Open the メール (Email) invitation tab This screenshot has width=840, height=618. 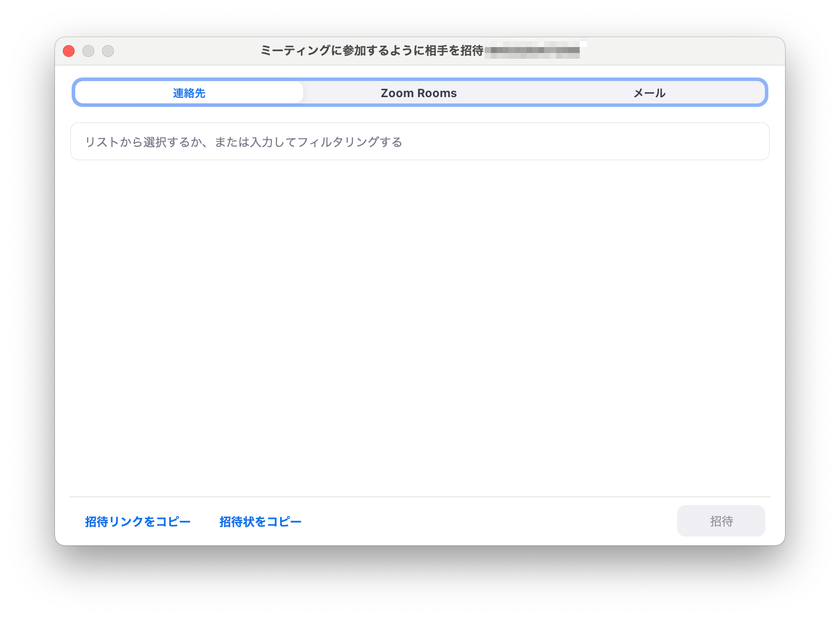649,93
